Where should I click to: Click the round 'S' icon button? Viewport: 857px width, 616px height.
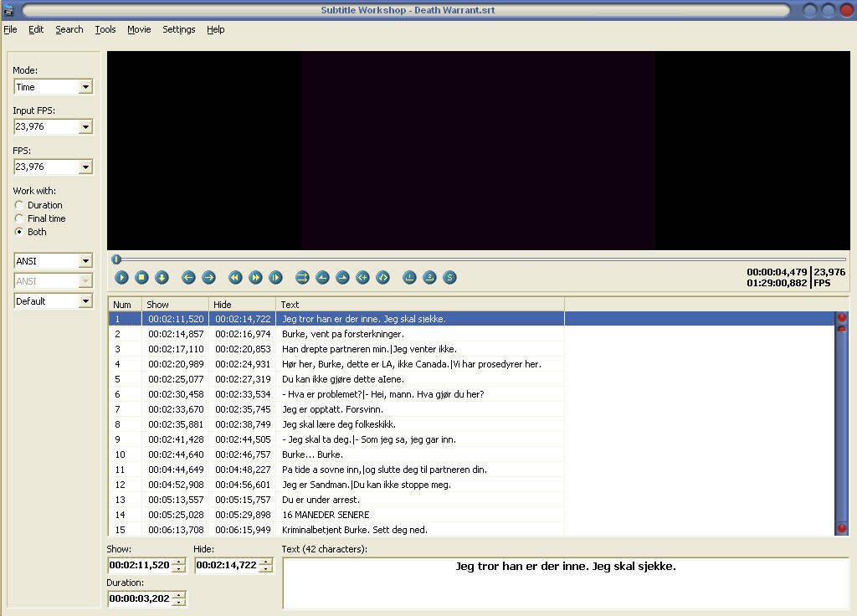coord(449,277)
